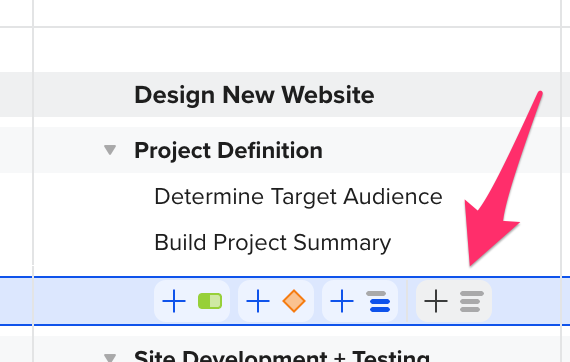The width and height of the screenshot is (570, 362).
Task: Click the left margin cell of Project Definition row
Action: click(16, 150)
